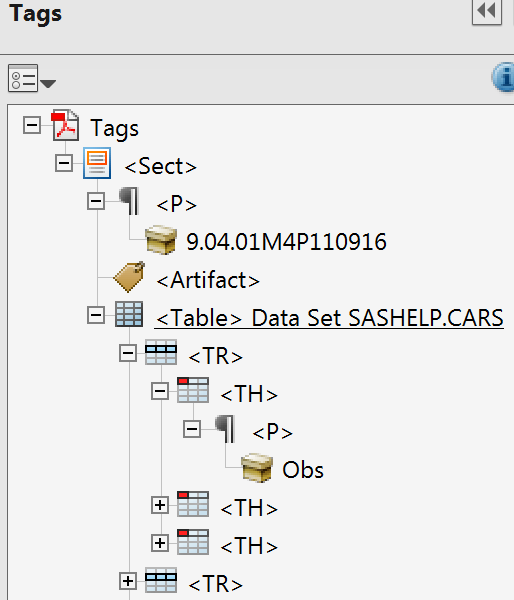Click the Artifact tag icon

coord(129,277)
